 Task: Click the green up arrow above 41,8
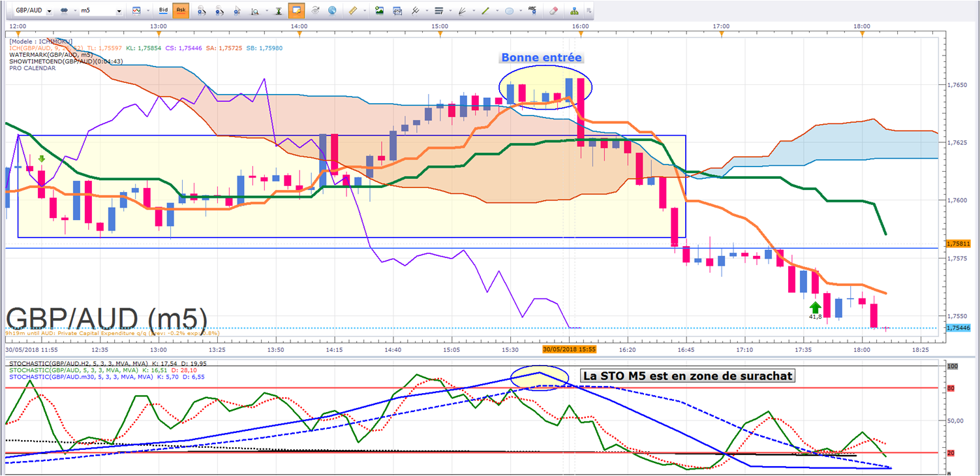[815, 307]
